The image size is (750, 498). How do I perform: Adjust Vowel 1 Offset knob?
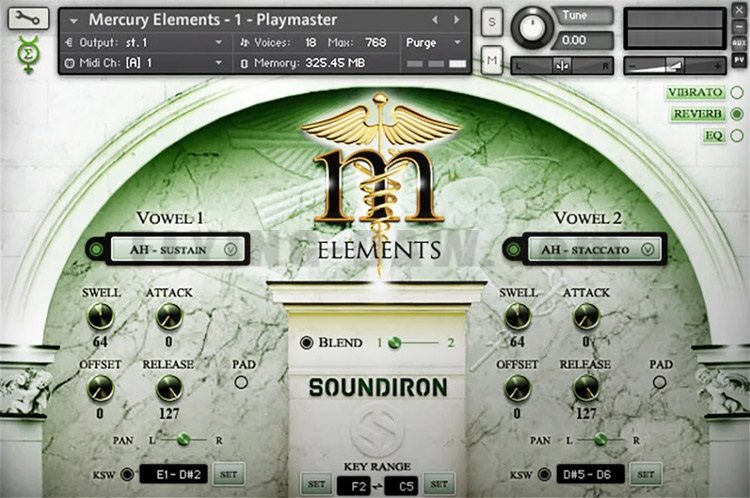click(x=100, y=388)
